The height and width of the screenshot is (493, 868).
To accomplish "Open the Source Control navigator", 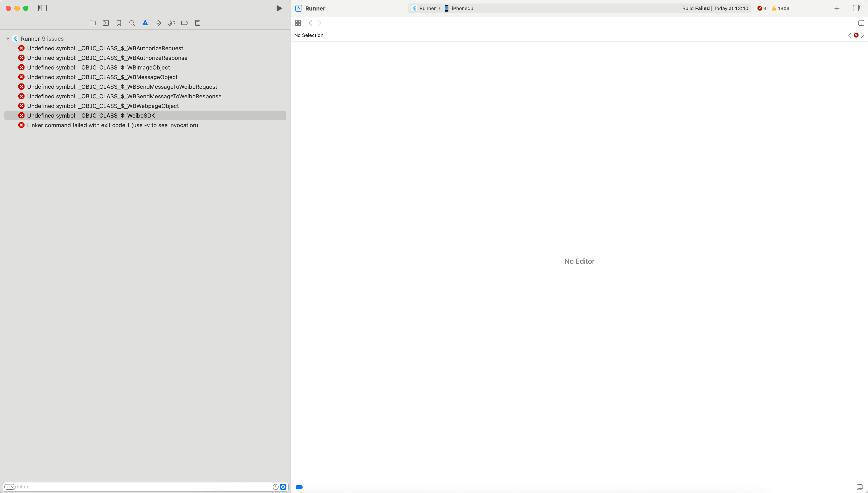I will click(106, 23).
